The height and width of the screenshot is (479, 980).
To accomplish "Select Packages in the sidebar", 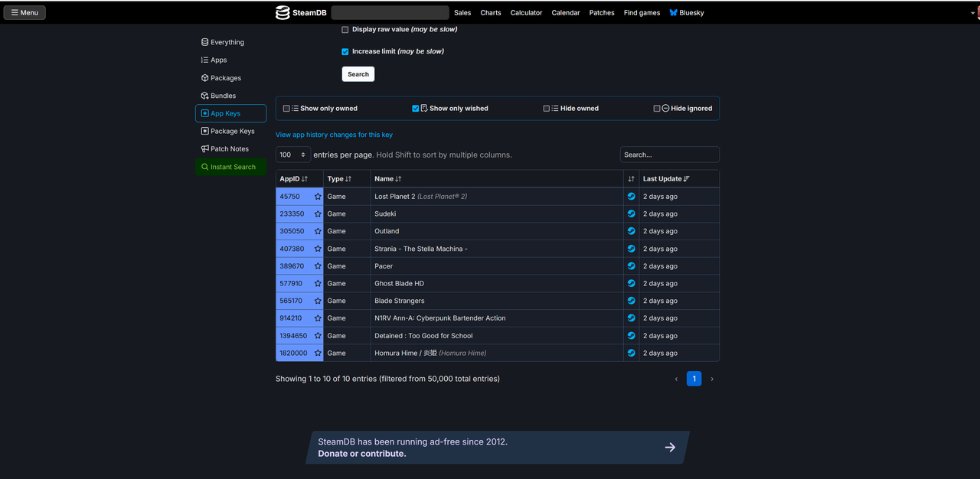I will 230,78.
